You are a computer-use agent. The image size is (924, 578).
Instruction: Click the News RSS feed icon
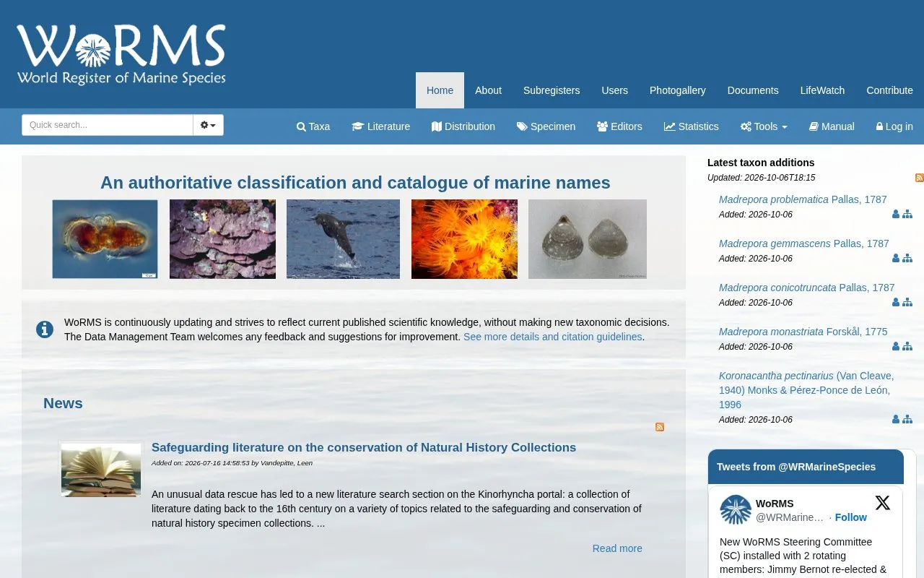pyautogui.click(x=660, y=427)
